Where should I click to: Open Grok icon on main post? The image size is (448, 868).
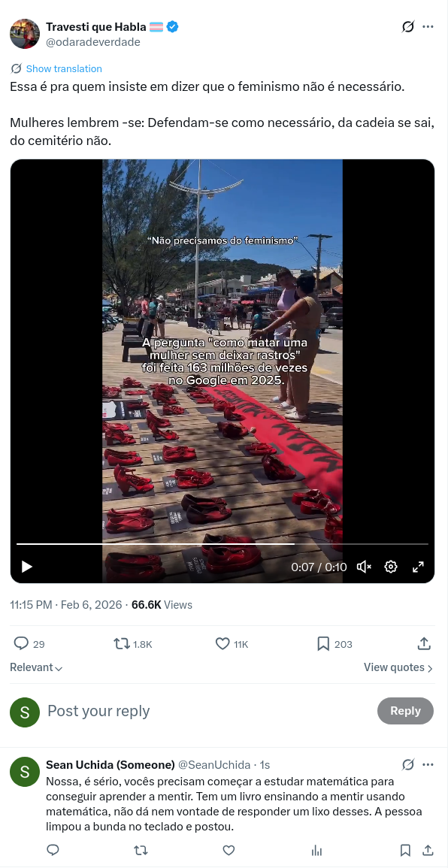click(407, 26)
